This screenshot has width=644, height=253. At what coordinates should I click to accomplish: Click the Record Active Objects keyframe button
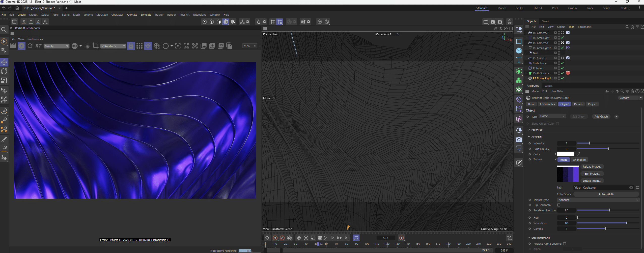click(275, 238)
